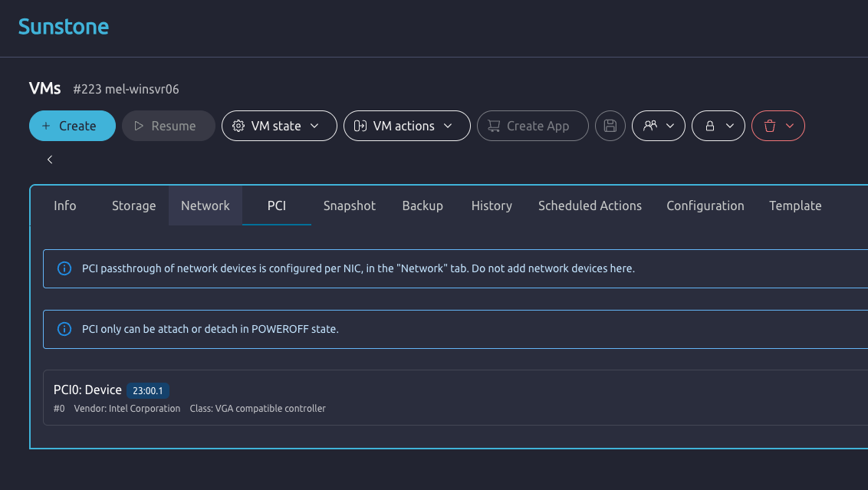Screen dimensions: 868x490
Task: Select the Network tab
Action: click(x=205, y=206)
